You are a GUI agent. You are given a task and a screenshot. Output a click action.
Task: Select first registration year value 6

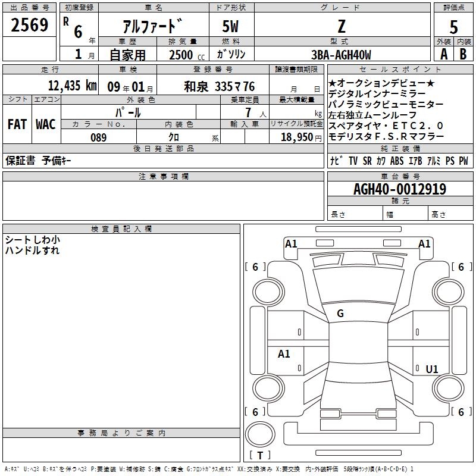coord(78,32)
